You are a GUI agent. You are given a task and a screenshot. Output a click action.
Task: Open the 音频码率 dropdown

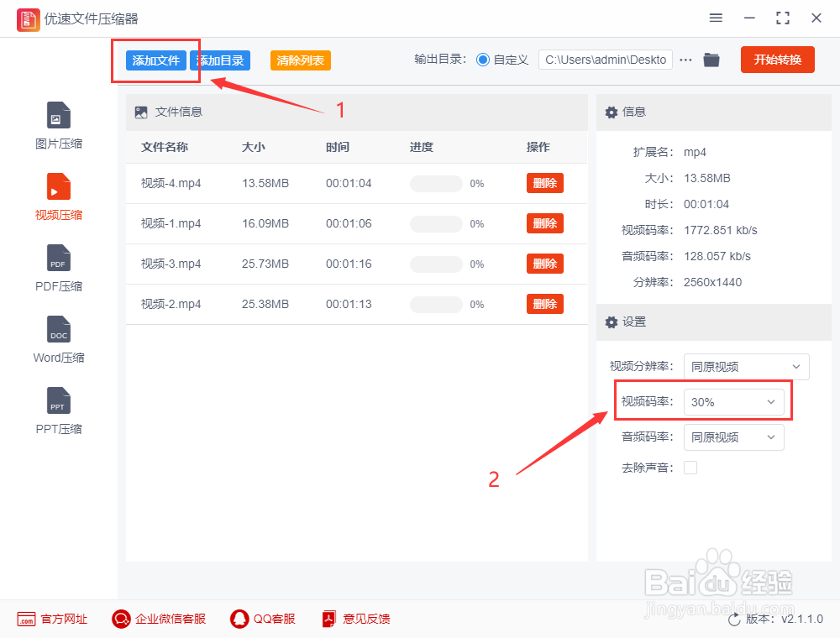click(734, 437)
